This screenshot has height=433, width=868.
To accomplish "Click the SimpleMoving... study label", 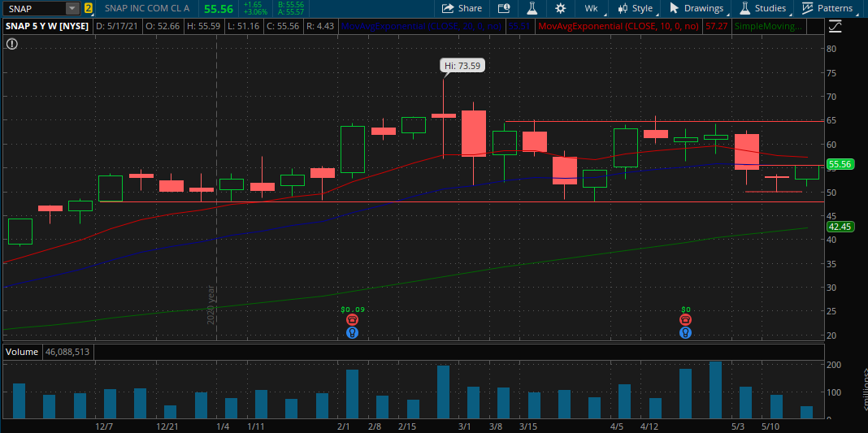I will pyautogui.click(x=767, y=26).
